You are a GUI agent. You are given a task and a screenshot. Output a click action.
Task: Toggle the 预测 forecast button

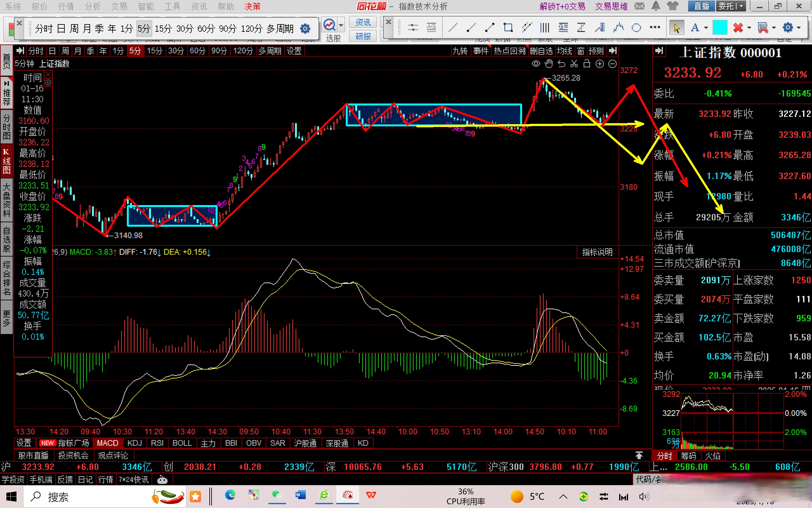click(x=596, y=51)
